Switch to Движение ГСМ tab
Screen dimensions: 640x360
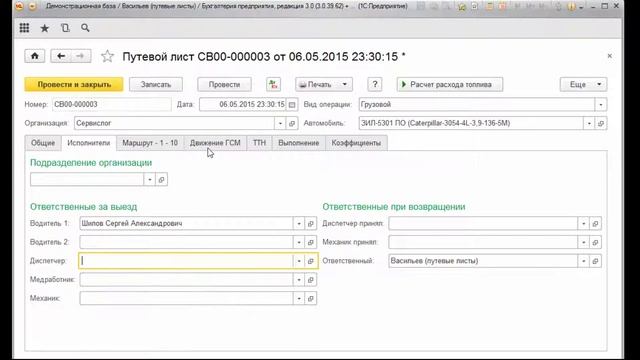tap(215, 143)
